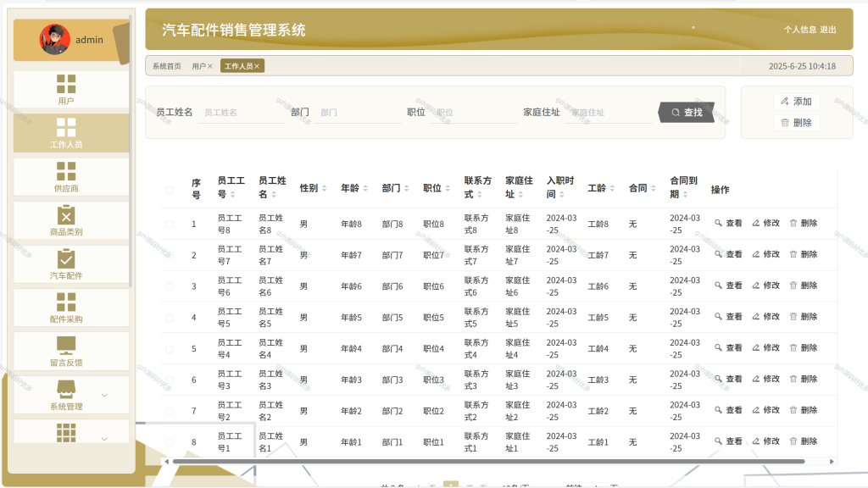
Task: Click the 查看 magnifier icon for row 员工工号8
Action: pos(718,223)
